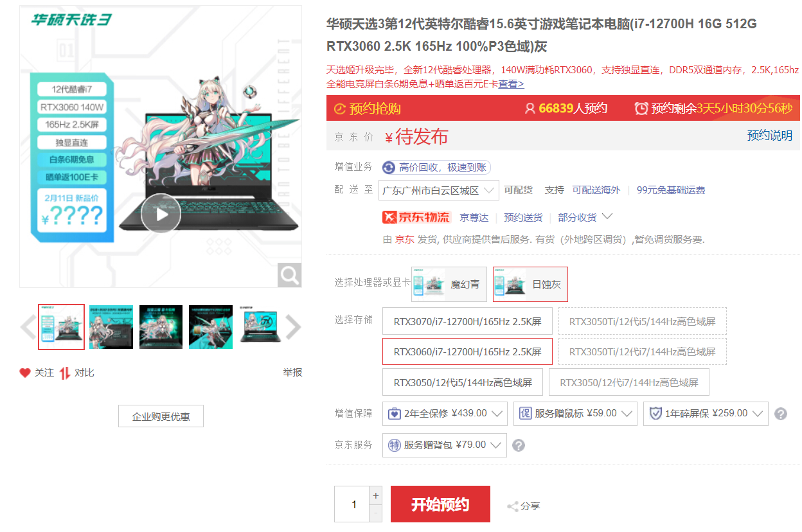Select RTX3050/12代i5/144Hz高色域屏 configuration
The width and height of the screenshot is (802, 532).
point(463,382)
